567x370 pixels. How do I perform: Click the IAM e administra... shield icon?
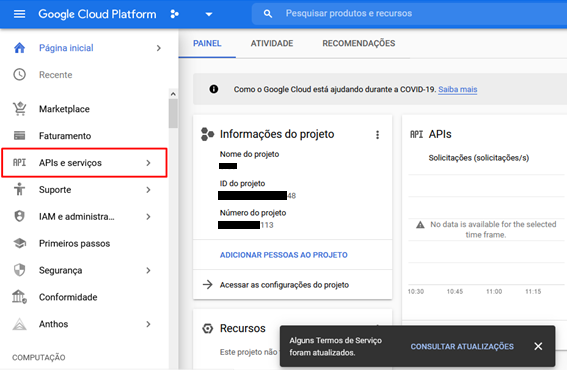point(20,216)
